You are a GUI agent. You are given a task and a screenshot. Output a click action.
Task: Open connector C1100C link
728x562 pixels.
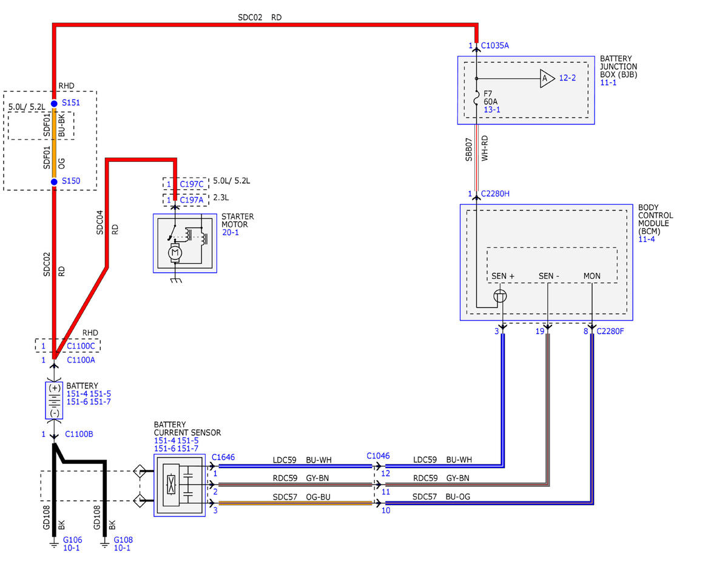[81, 346]
